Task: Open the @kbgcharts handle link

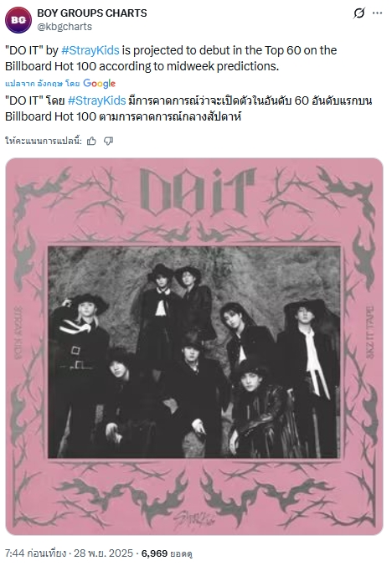Action: point(64,27)
